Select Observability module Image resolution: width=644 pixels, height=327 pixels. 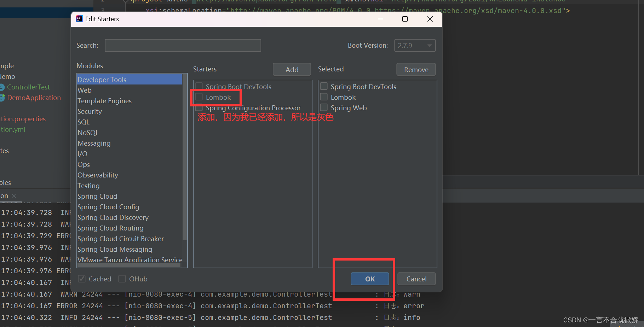[x=130, y=175]
